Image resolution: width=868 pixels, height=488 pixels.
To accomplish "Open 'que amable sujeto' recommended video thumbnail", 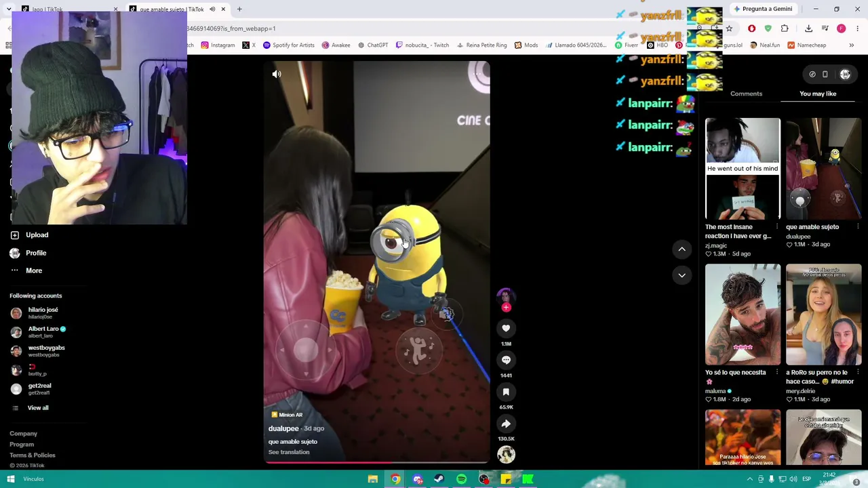I will [823, 169].
